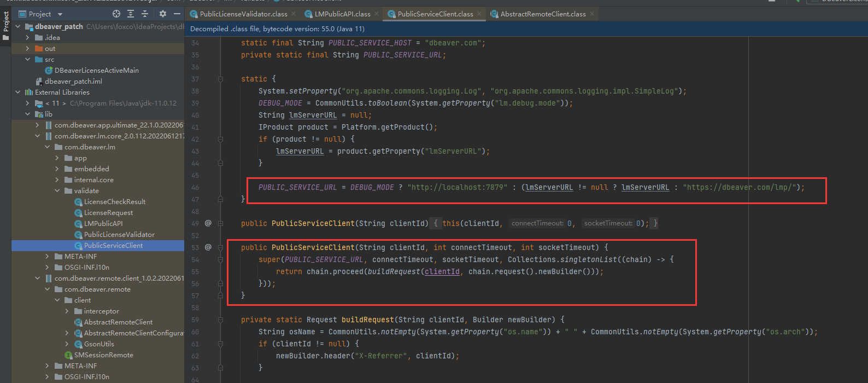Click buildRequest call on line 55
The width and height of the screenshot is (868, 383).
pyautogui.click(x=394, y=271)
